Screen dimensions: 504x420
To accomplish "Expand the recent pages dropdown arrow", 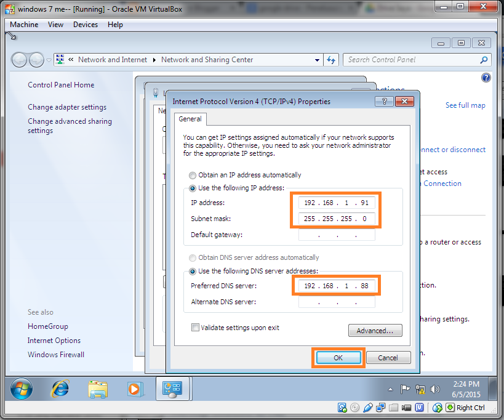I will pyautogui.click(x=49, y=60).
